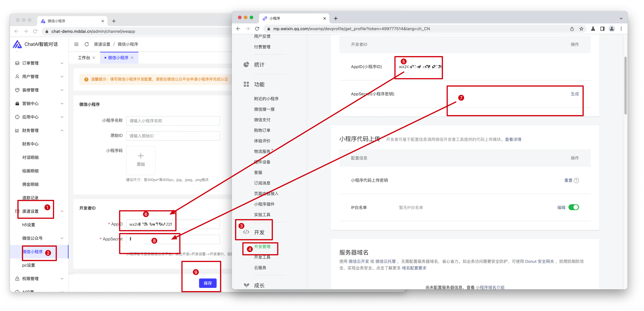Toggle the Chrome side panel icon
This screenshot has width=644, height=311.
(x=602, y=29)
